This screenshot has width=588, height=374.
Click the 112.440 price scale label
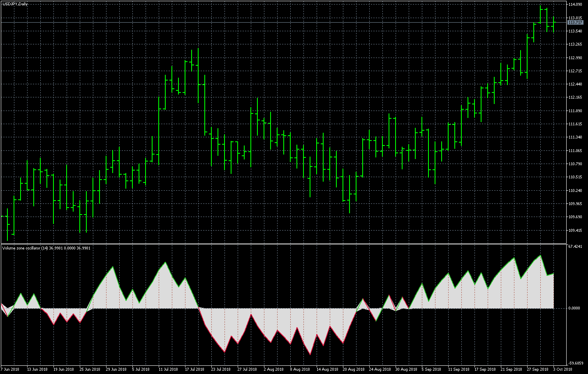[575, 84]
